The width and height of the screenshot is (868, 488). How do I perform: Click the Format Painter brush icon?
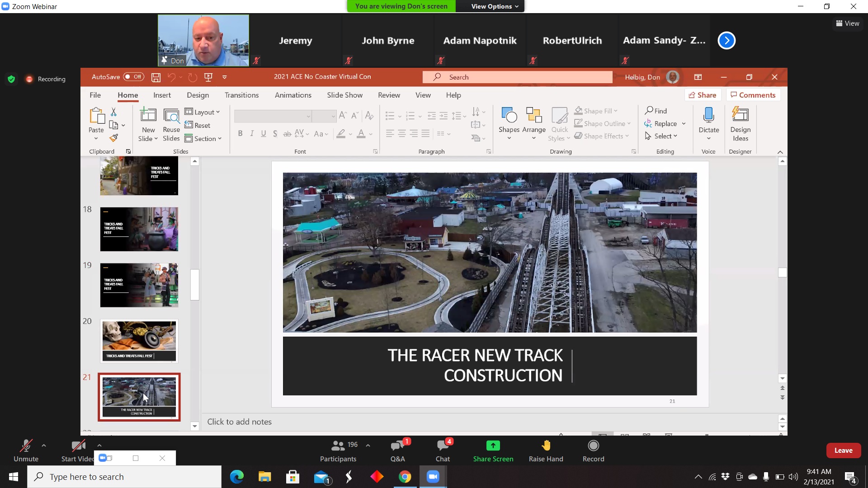tap(114, 138)
